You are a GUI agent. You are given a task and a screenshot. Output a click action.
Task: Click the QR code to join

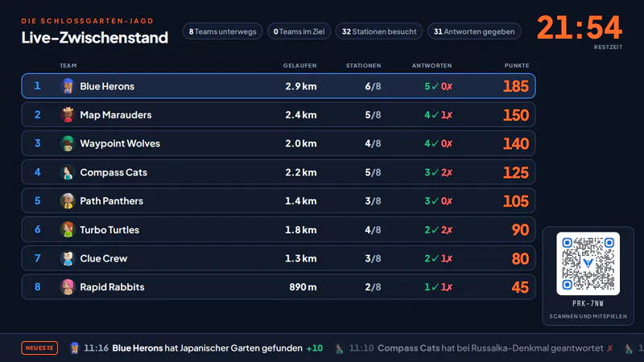tap(588, 264)
